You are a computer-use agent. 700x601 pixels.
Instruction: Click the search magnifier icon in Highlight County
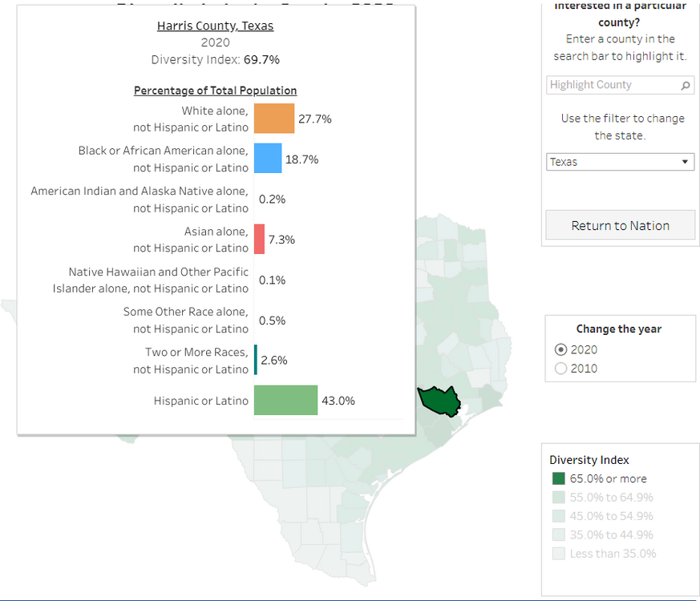point(686,85)
